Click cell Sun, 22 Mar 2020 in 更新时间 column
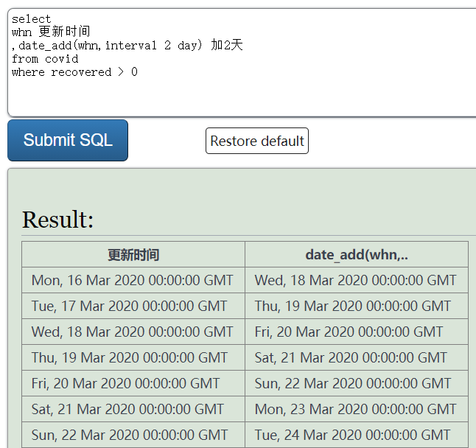This screenshot has height=448, width=476. coord(133,435)
